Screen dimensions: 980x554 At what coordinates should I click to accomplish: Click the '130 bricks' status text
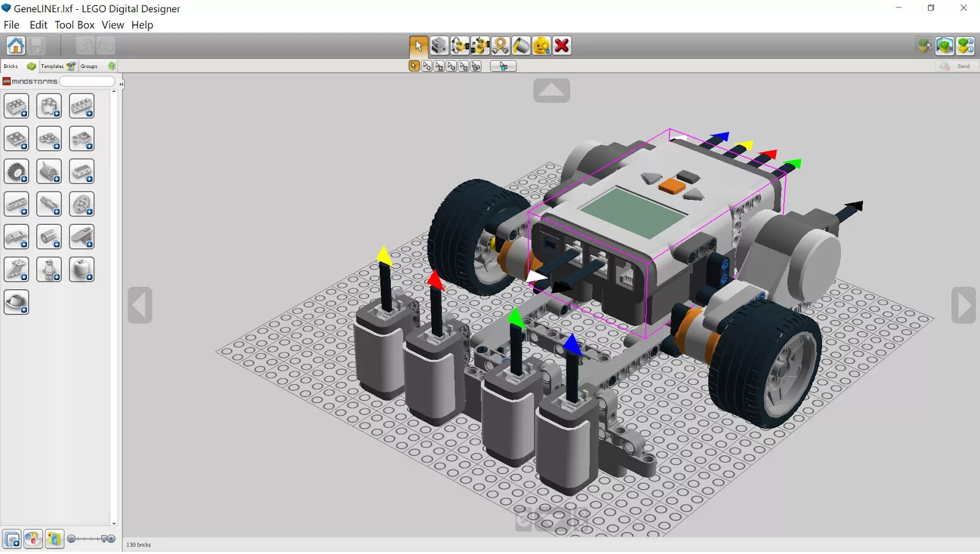click(x=139, y=545)
